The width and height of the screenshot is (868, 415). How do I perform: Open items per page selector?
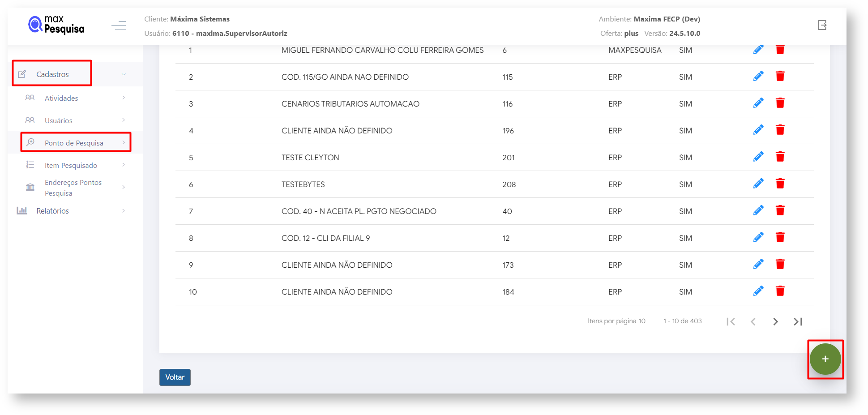641,321
